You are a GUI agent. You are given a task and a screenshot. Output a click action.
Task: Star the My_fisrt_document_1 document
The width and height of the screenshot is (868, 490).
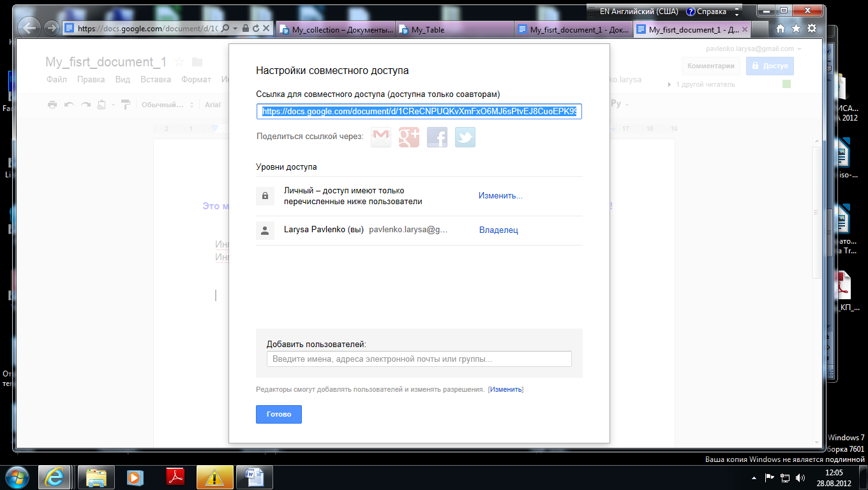[179, 62]
